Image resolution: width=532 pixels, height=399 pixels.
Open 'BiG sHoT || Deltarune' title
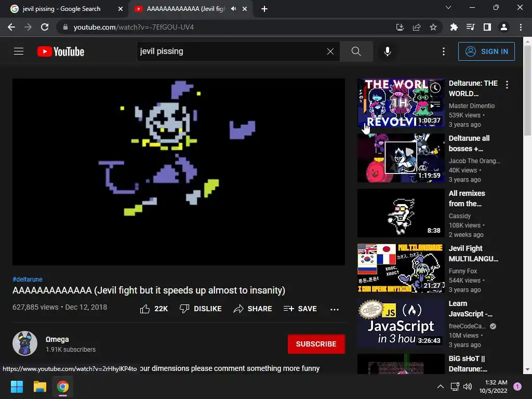coord(468,364)
